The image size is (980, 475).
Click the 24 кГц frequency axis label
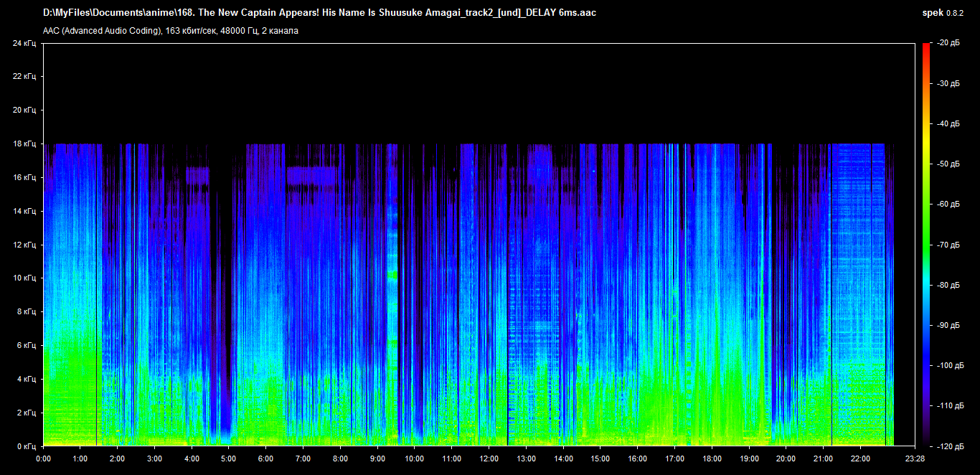coord(24,43)
